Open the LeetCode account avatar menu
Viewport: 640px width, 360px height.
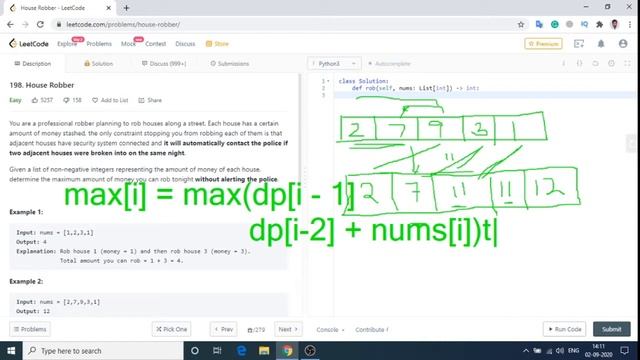pyautogui.click(x=623, y=44)
